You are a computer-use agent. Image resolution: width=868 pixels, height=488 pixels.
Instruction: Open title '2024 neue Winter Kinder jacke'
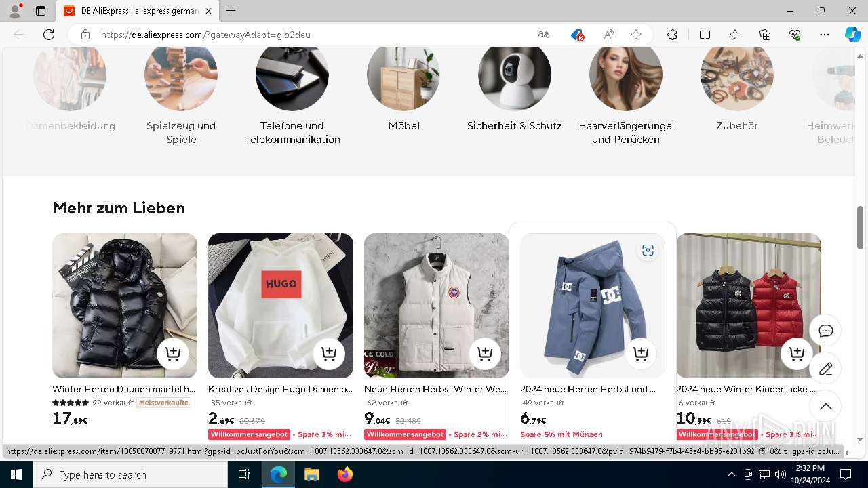pos(746,389)
